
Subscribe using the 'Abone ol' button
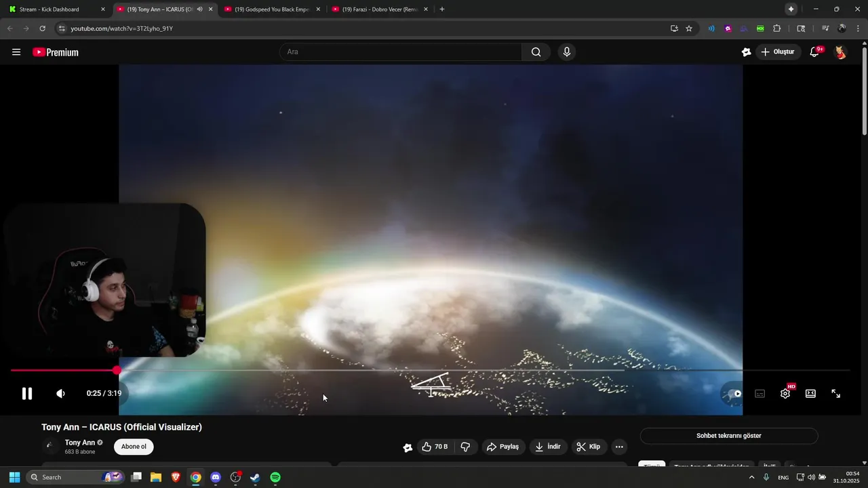pos(134,447)
